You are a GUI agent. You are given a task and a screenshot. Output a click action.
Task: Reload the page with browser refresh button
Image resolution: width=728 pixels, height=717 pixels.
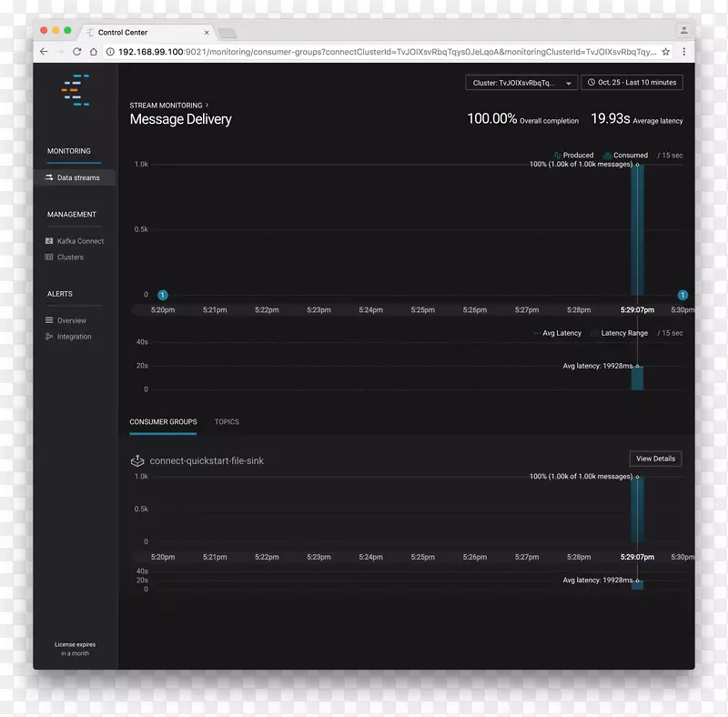pyautogui.click(x=77, y=52)
